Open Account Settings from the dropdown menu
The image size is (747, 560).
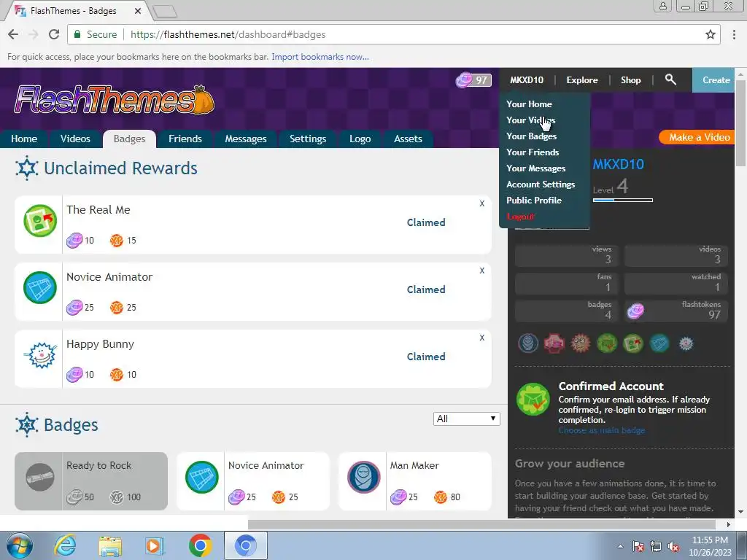click(x=541, y=184)
